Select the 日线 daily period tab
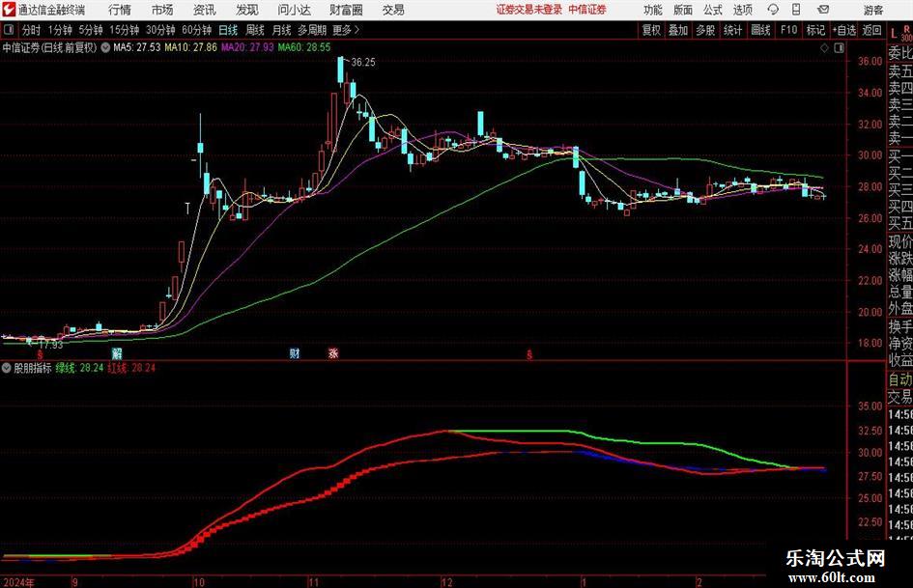The width and height of the screenshot is (913, 588). pos(228,30)
